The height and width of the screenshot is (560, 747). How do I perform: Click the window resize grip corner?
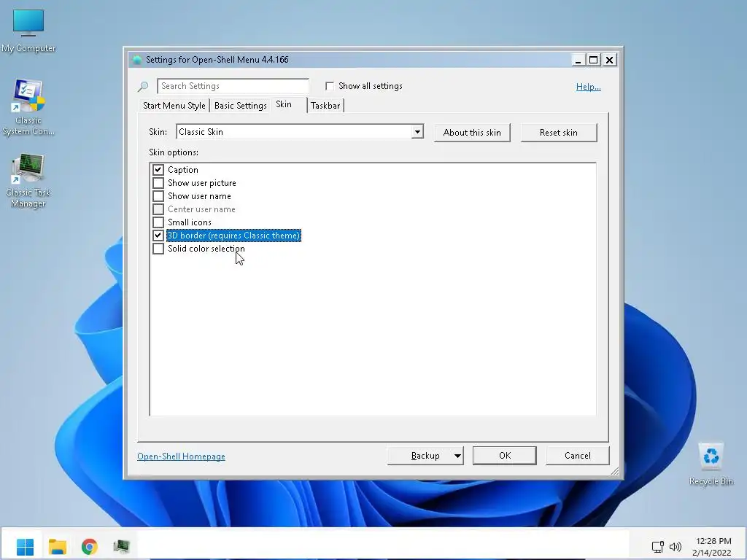coord(614,472)
